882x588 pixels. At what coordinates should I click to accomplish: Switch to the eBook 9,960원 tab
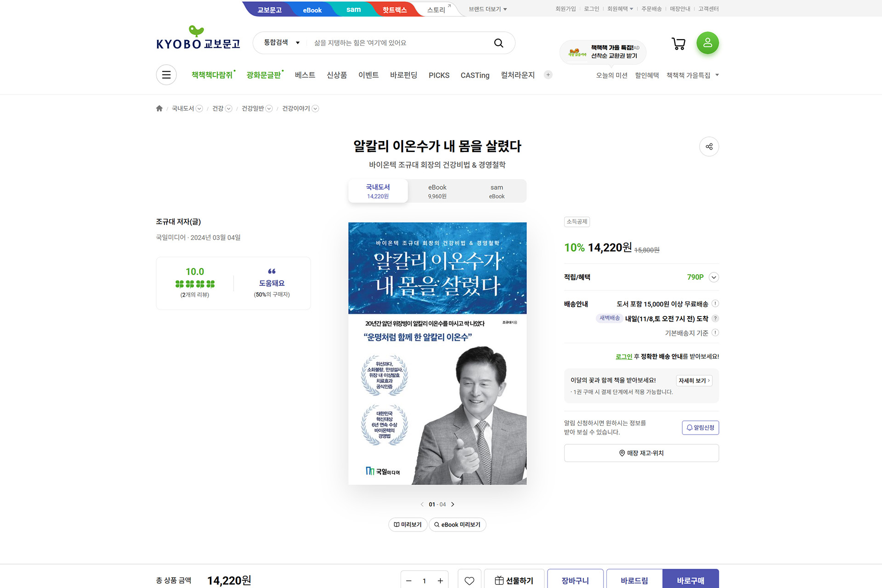click(437, 191)
